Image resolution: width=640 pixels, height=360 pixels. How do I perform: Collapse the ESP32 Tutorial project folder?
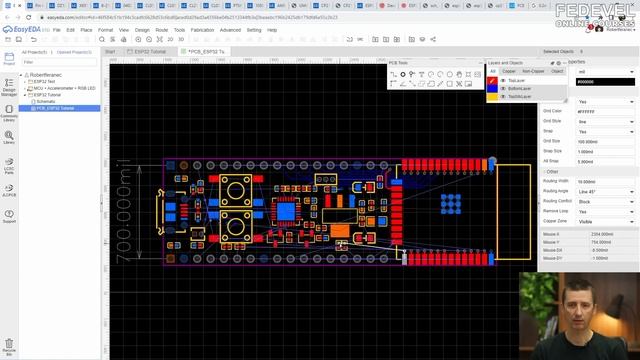click(x=25, y=95)
